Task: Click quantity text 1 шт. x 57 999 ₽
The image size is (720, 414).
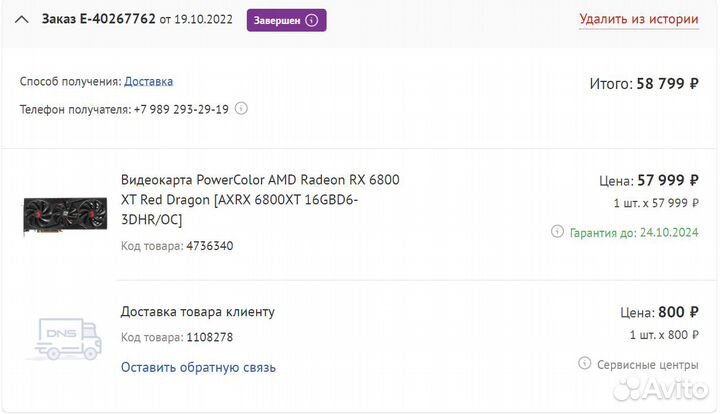Action: tap(656, 203)
